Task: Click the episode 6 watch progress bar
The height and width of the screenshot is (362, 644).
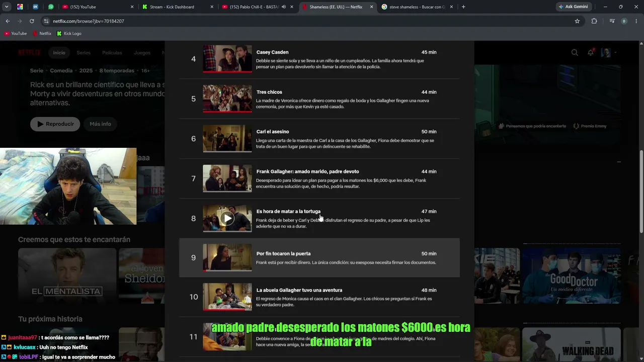Action: pyautogui.click(x=227, y=151)
